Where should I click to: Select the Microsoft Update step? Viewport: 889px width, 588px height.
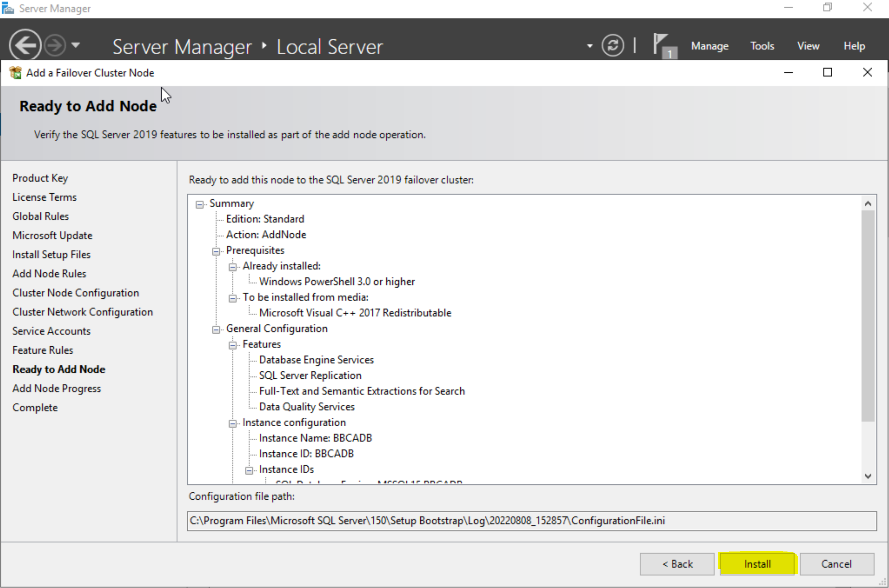tap(52, 235)
